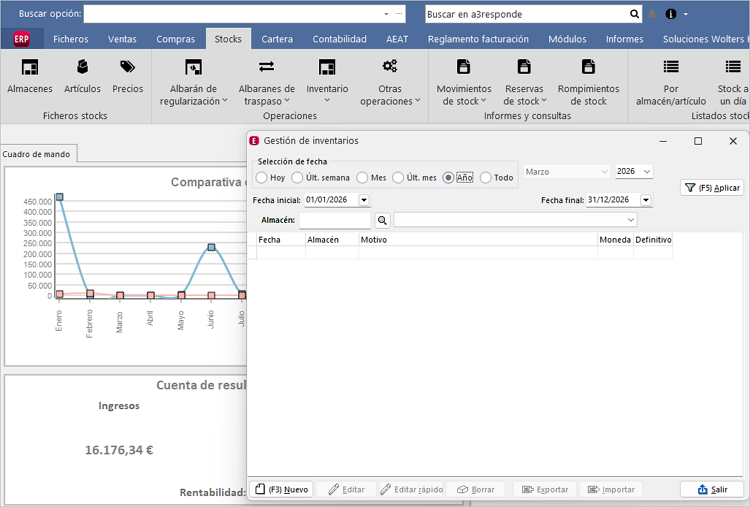The width and height of the screenshot is (750, 507).
Task: Open the Informes ribbon tab
Action: tap(624, 39)
